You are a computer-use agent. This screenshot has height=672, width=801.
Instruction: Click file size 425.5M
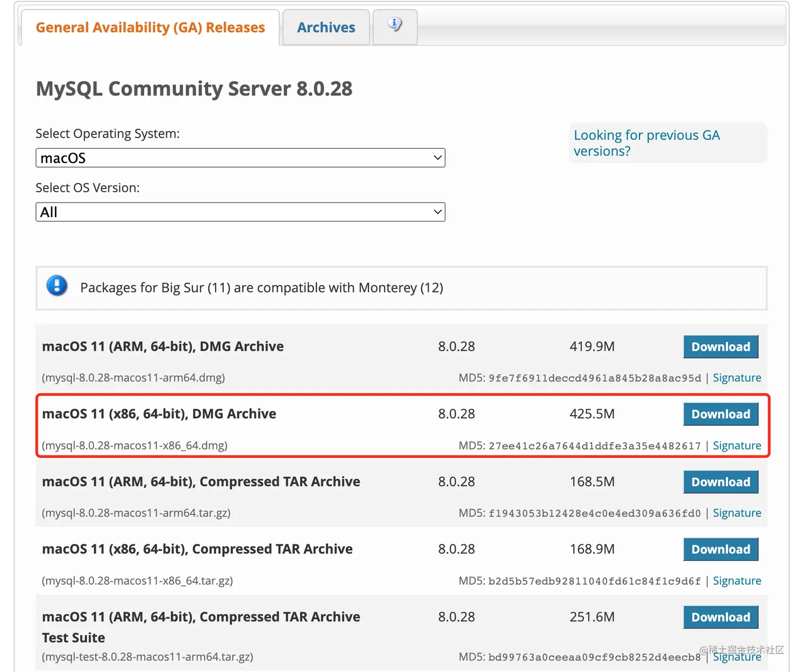tap(592, 414)
